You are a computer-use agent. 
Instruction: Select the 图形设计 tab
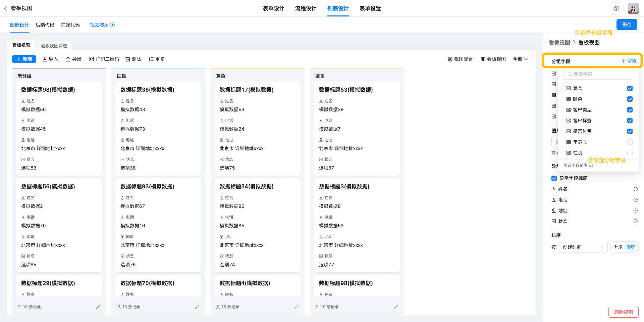coord(19,25)
